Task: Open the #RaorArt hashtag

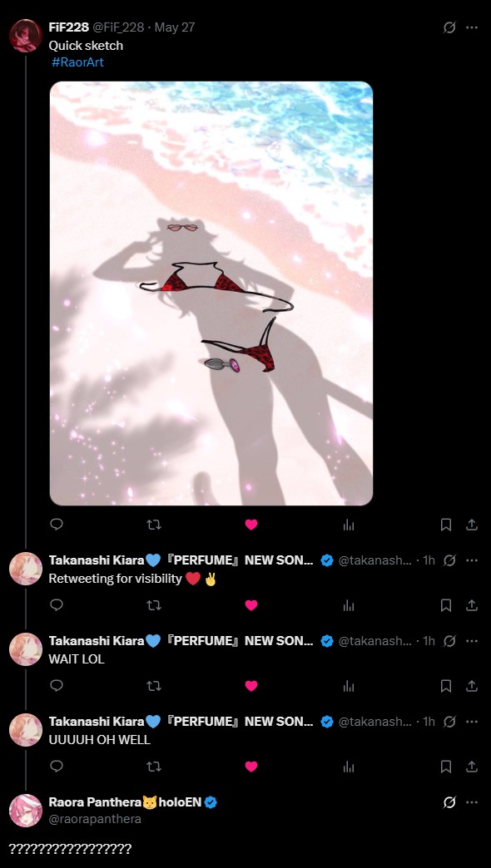Action: [77, 62]
